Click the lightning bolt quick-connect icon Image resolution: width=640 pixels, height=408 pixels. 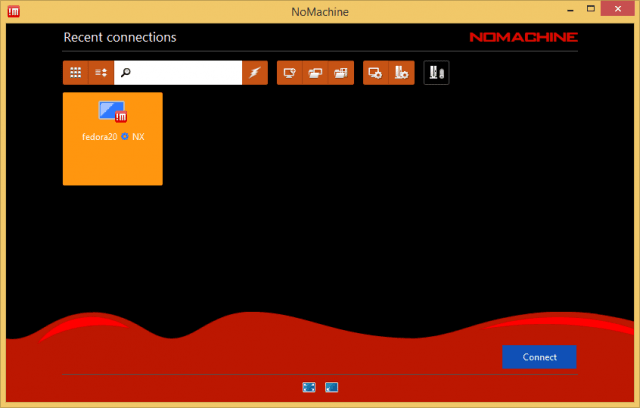(x=255, y=73)
